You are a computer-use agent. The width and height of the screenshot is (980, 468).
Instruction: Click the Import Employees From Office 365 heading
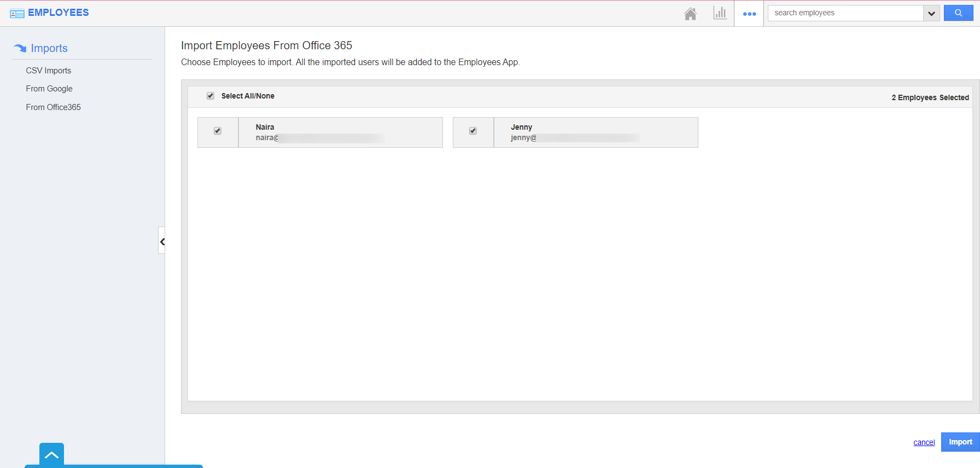point(267,45)
